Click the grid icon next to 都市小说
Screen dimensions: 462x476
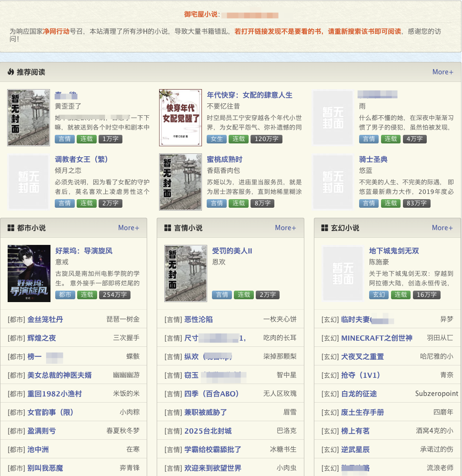coord(11,228)
